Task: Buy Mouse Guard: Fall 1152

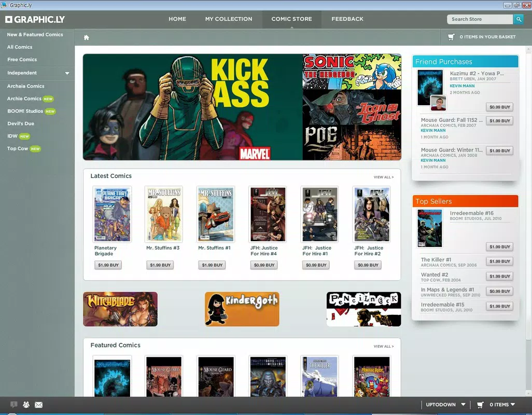Action: pos(499,121)
